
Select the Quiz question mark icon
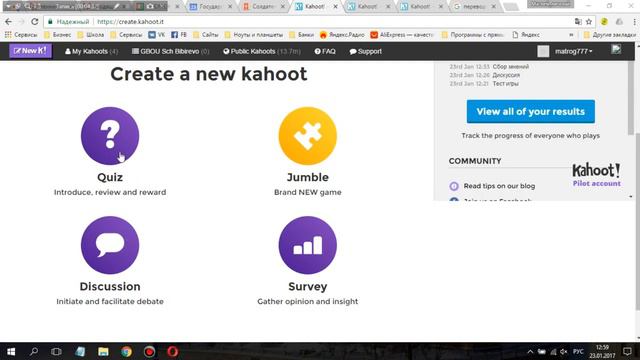tap(110, 136)
